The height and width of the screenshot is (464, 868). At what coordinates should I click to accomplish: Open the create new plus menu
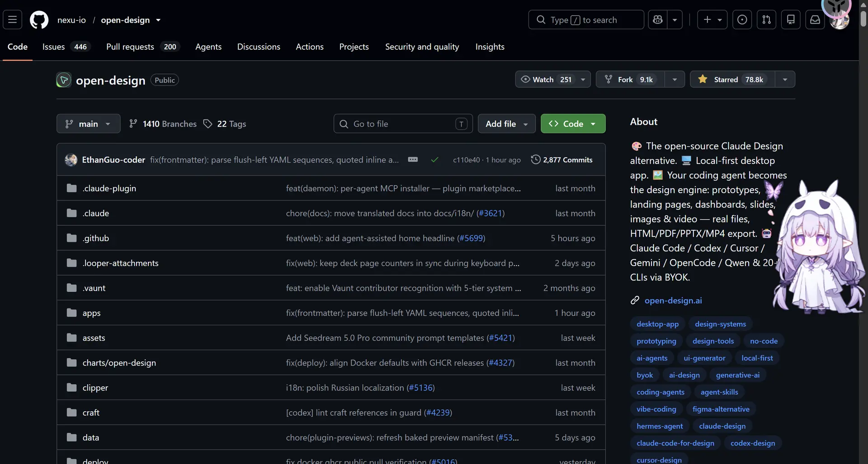point(712,20)
